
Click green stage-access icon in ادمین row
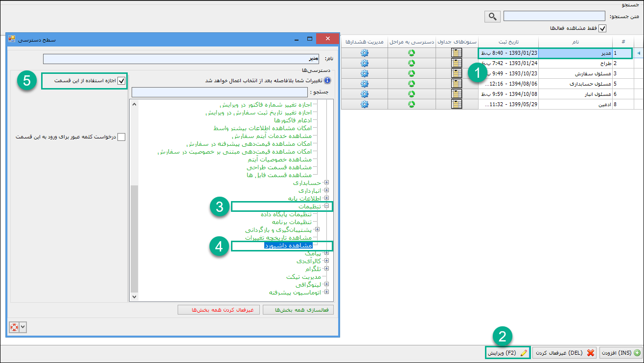pyautogui.click(x=412, y=104)
